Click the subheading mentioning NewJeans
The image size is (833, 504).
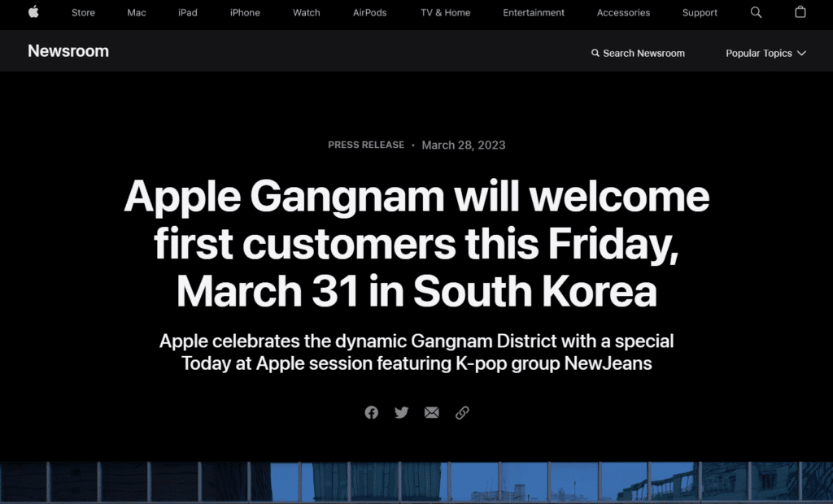tap(416, 352)
